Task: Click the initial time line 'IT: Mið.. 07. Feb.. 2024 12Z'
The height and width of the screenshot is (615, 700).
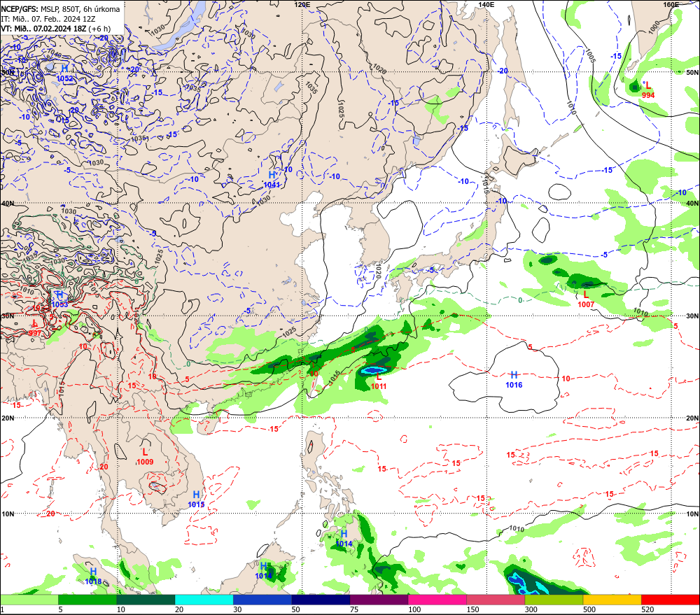Action: pos(48,19)
